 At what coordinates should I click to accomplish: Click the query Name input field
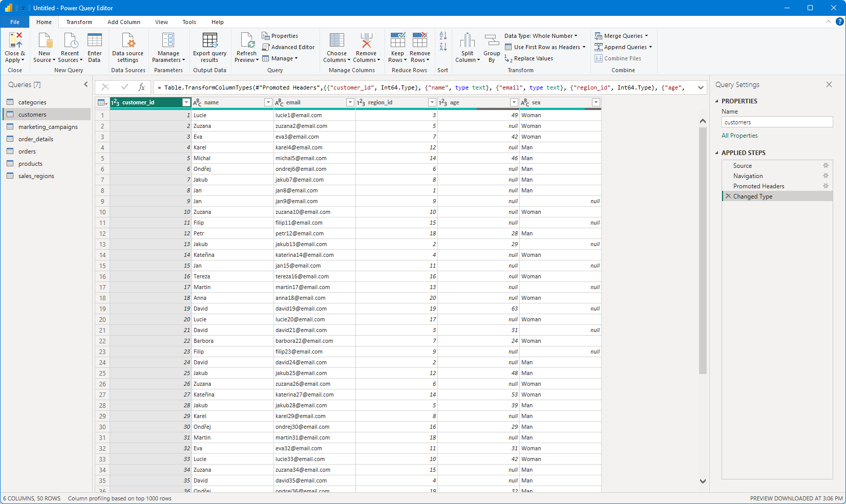777,122
